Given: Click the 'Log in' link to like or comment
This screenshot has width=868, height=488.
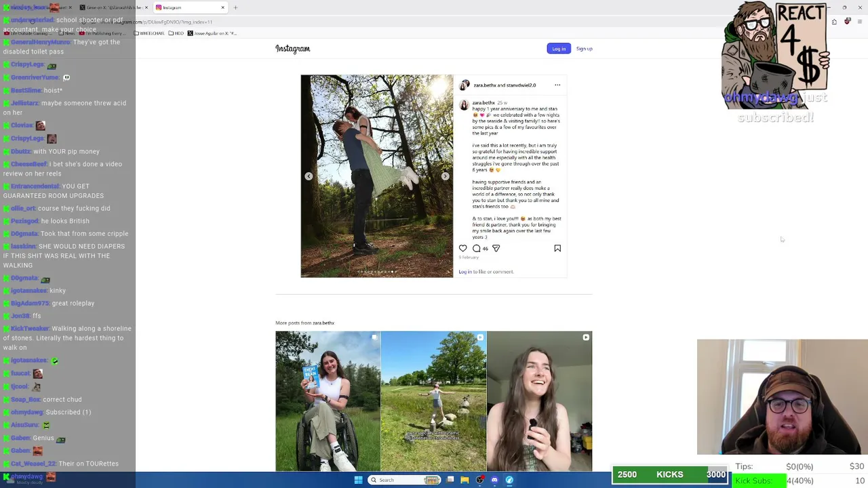Looking at the screenshot, I should pyautogui.click(x=465, y=272).
